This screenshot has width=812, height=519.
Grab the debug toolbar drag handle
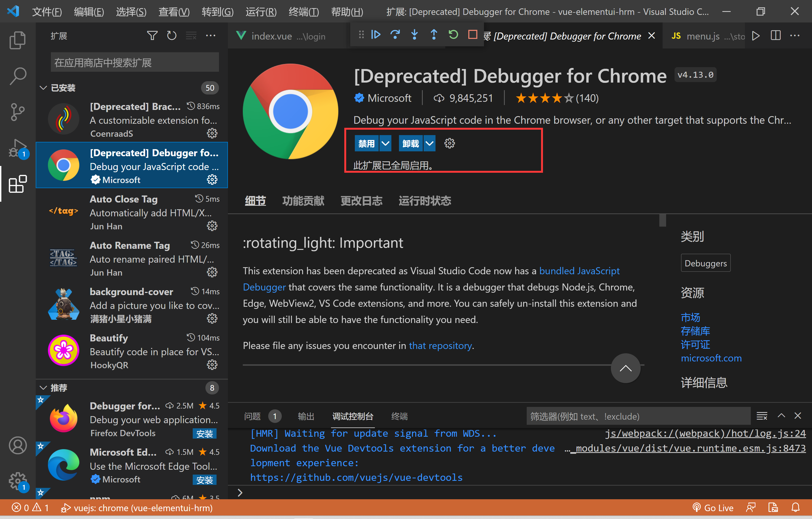point(361,34)
